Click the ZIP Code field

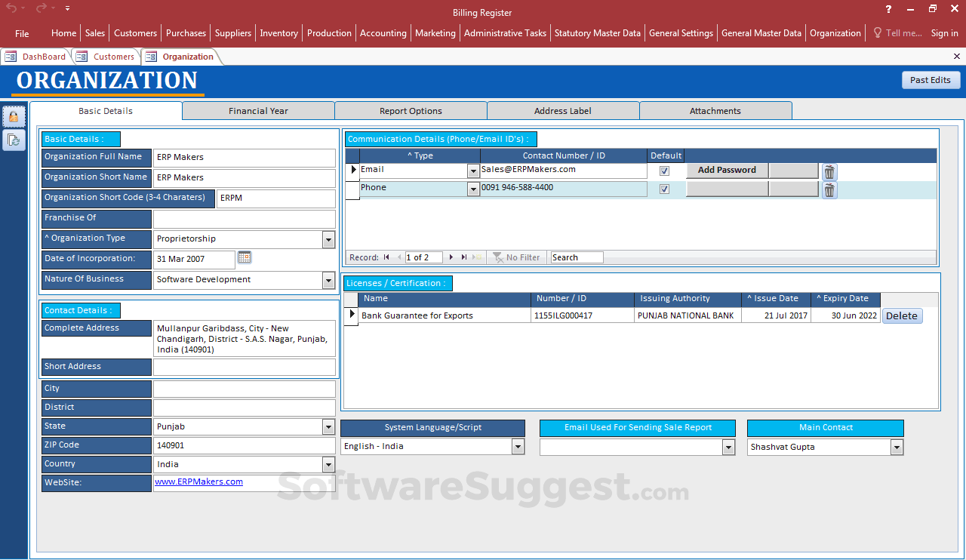(x=245, y=446)
